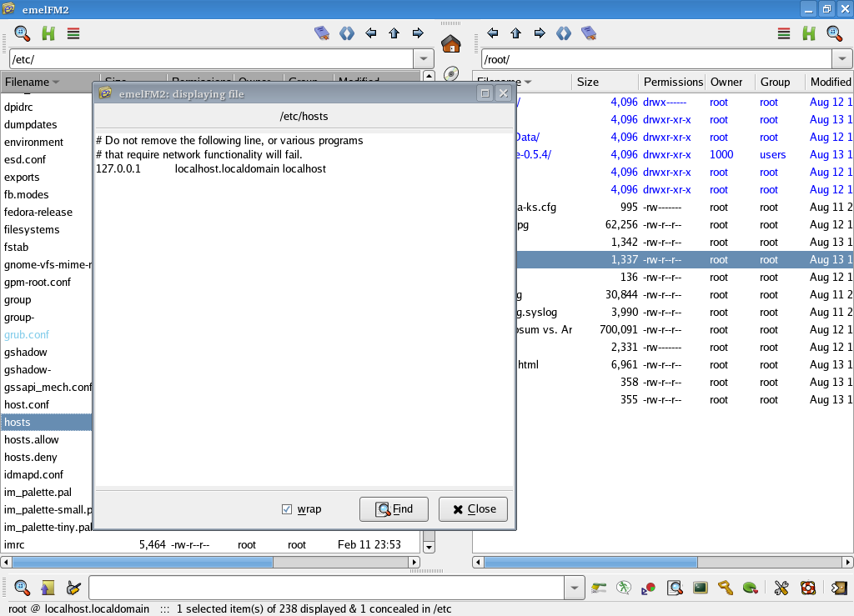Click in the bottom command line input
This screenshot has height=616, width=854.
pos(327,588)
